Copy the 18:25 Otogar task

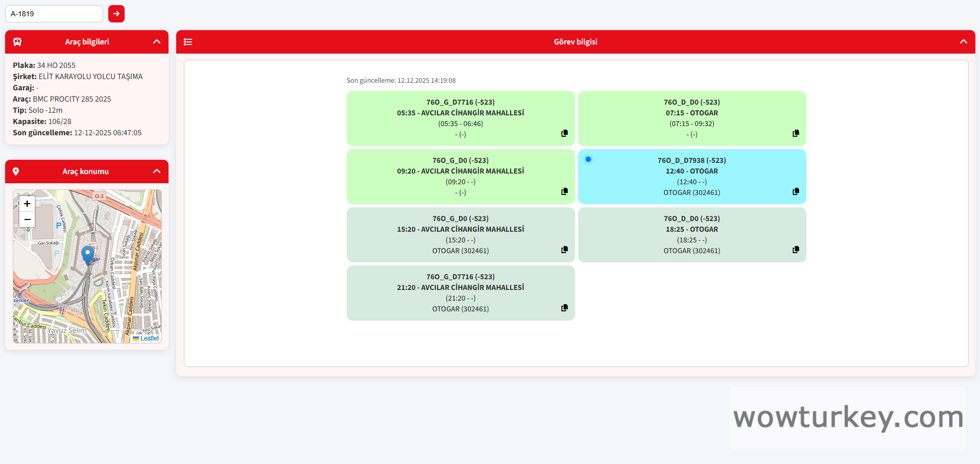coord(796,250)
